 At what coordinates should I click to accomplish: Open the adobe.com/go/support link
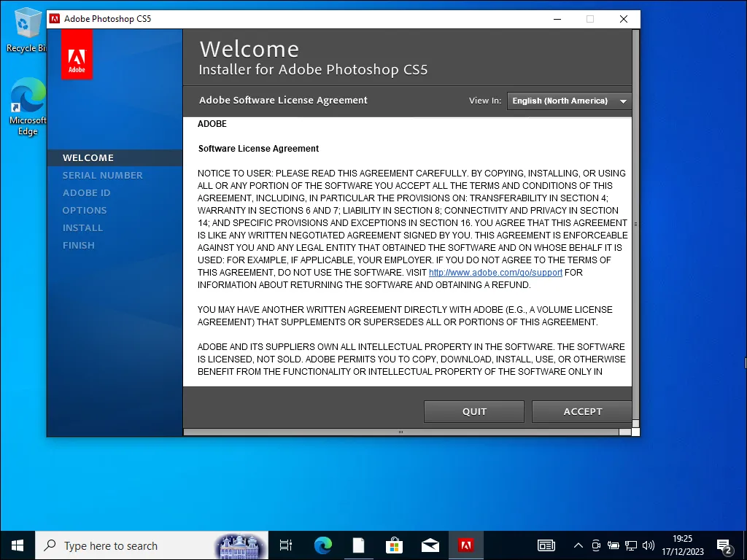click(x=495, y=273)
